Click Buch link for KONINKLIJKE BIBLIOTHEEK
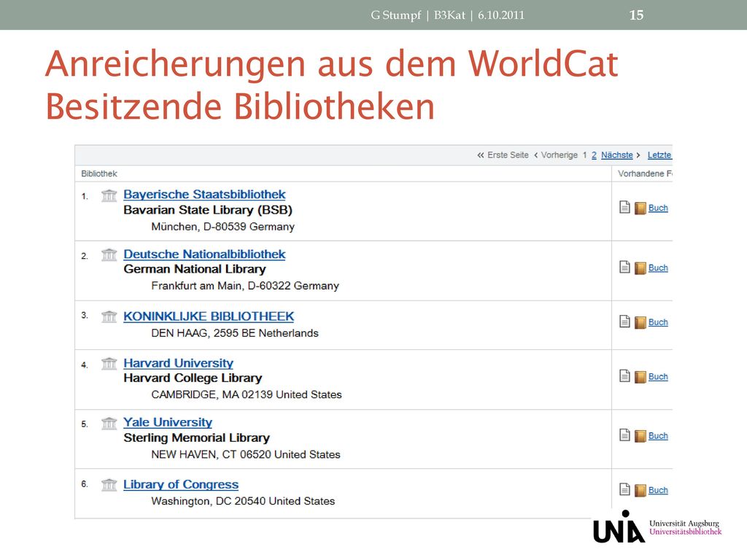 point(658,322)
